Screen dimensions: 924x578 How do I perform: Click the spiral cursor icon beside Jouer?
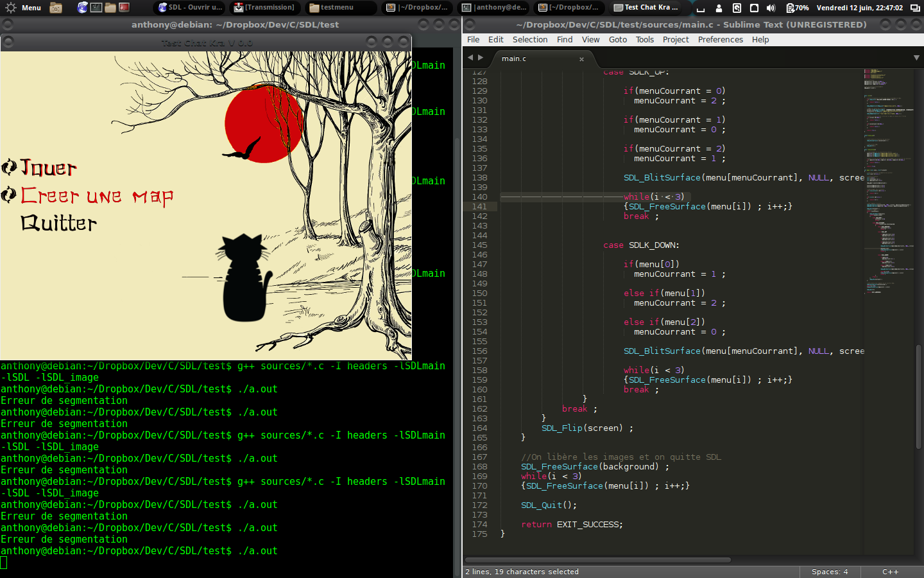coord(9,168)
